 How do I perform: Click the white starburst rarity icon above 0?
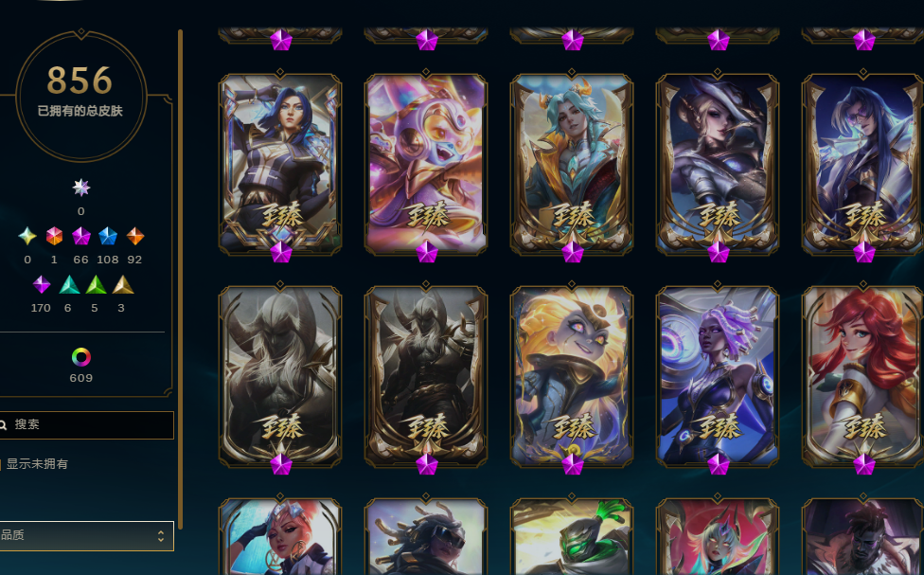point(81,188)
